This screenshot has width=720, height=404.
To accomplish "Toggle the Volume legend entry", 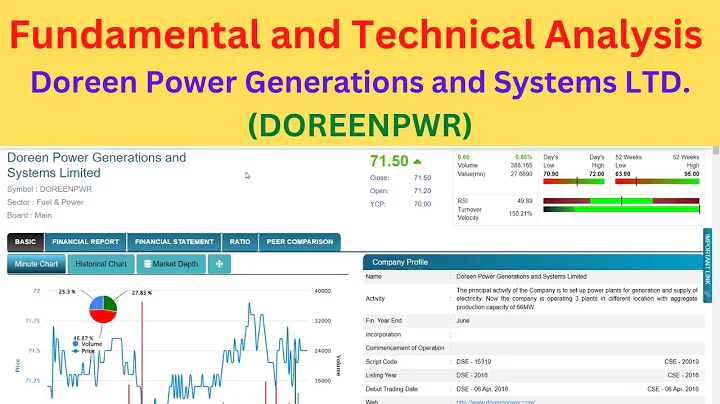I will coord(87,344).
